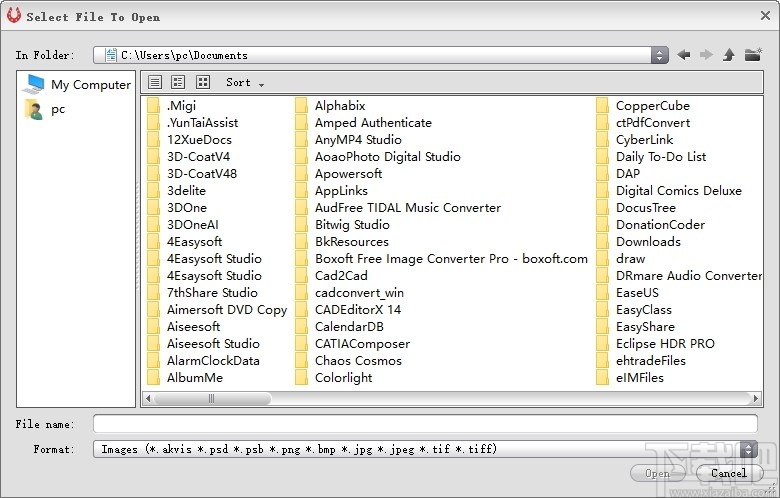
Task: Select the Alphabix folder
Action: (x=330, y=105)
